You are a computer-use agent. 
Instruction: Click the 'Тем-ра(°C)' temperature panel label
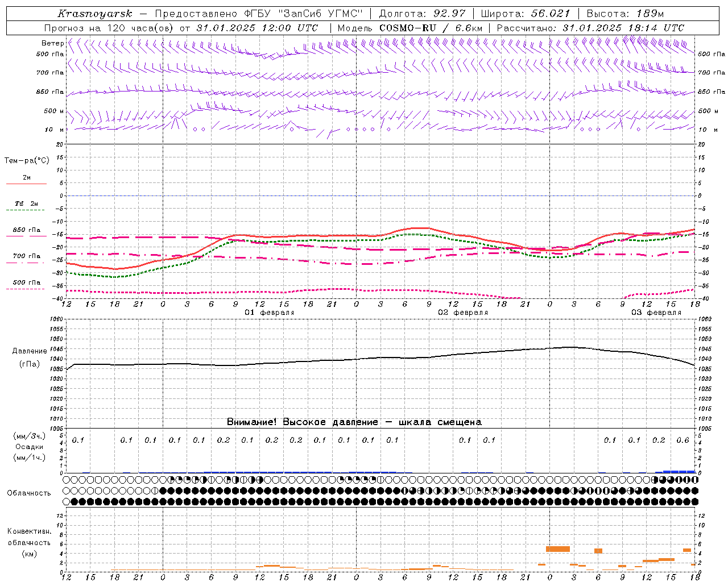[x=27, y=161]
